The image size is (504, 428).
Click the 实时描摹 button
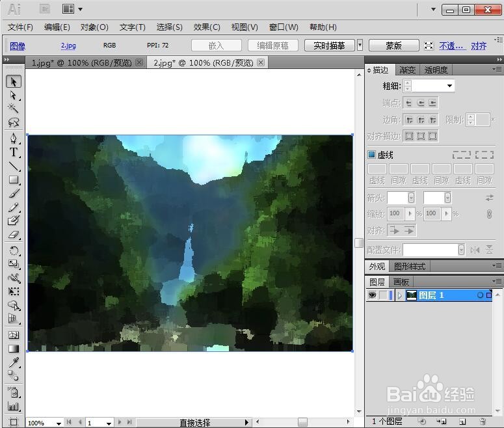(x=330, y=46)
